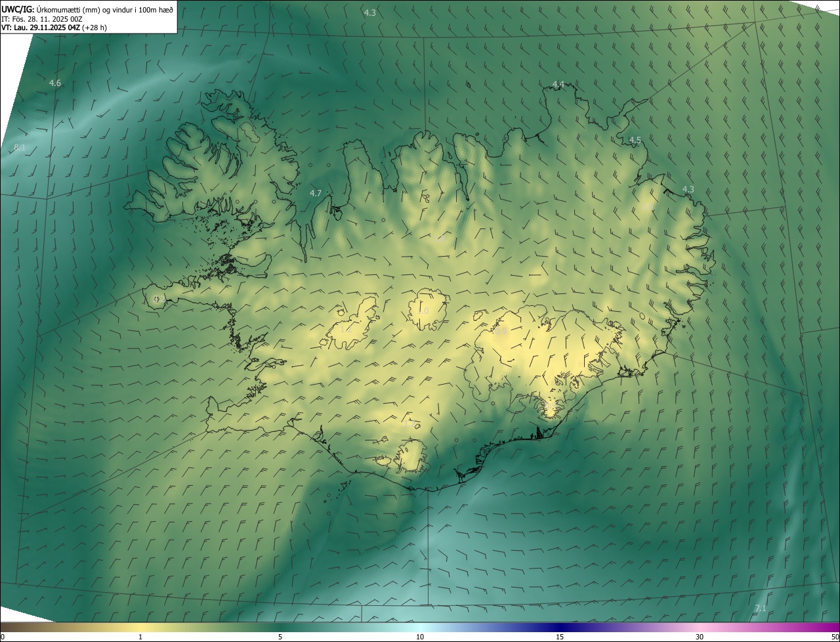
Task: Click the 8.1 precipitation value label
Action: tap(19, 148)
